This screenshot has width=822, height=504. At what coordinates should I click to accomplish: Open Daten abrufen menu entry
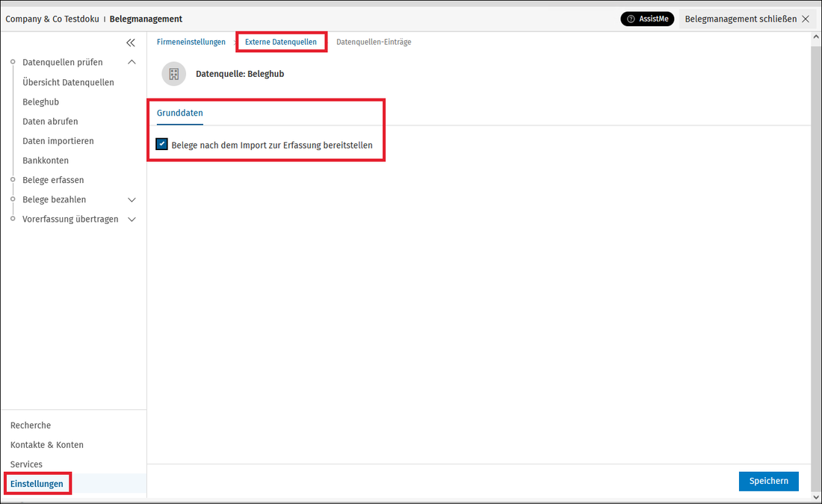[50, 122]
